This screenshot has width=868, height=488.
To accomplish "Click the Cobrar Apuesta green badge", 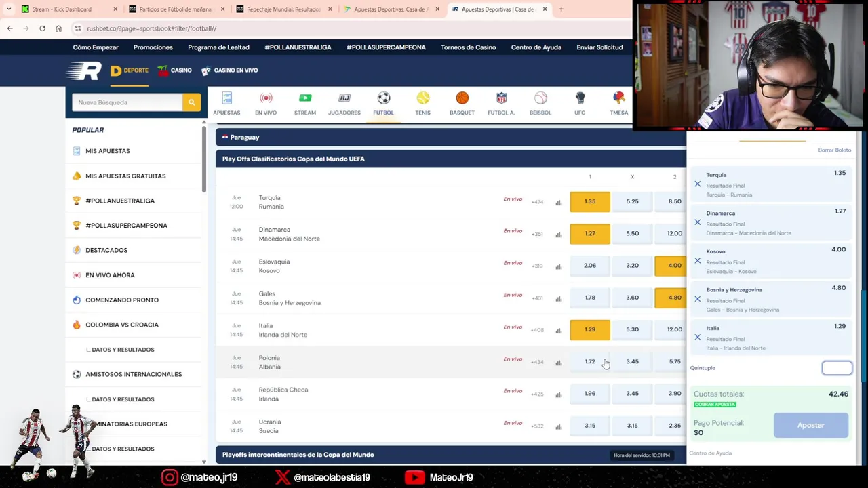I will pyautogui.click(x=715, y=405).
